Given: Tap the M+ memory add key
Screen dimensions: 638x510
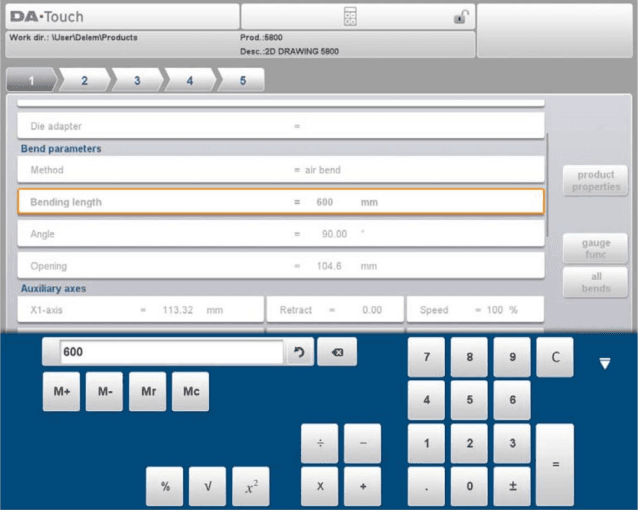Looking at the screenshot, I should pos(61,391).
